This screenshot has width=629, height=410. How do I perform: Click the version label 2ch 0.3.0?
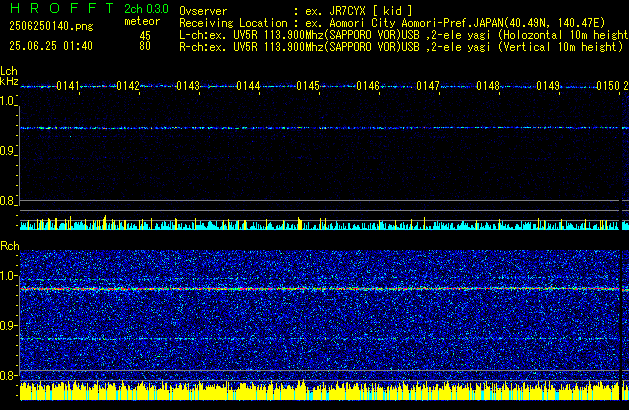coord(146,8)
